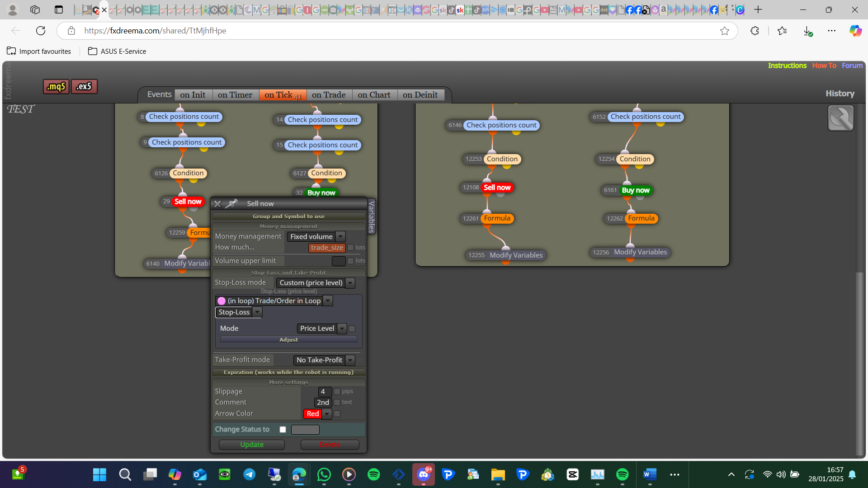Screen dimensions: 868x488
Task: Click the red Delete button
Action: tap(330, 445)
